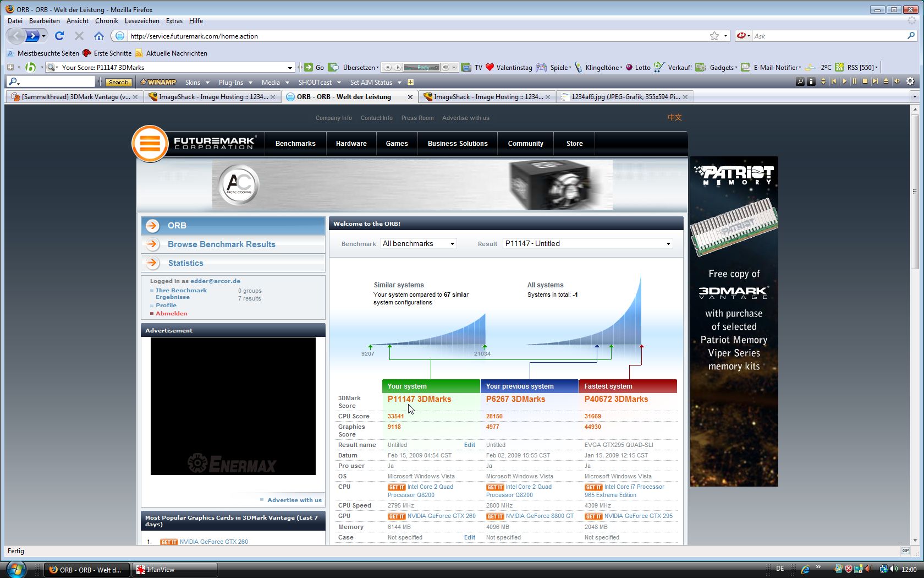924x578 pixels.
Task: Click the taskbar clock showing 12:00
Action: [909, 569]
